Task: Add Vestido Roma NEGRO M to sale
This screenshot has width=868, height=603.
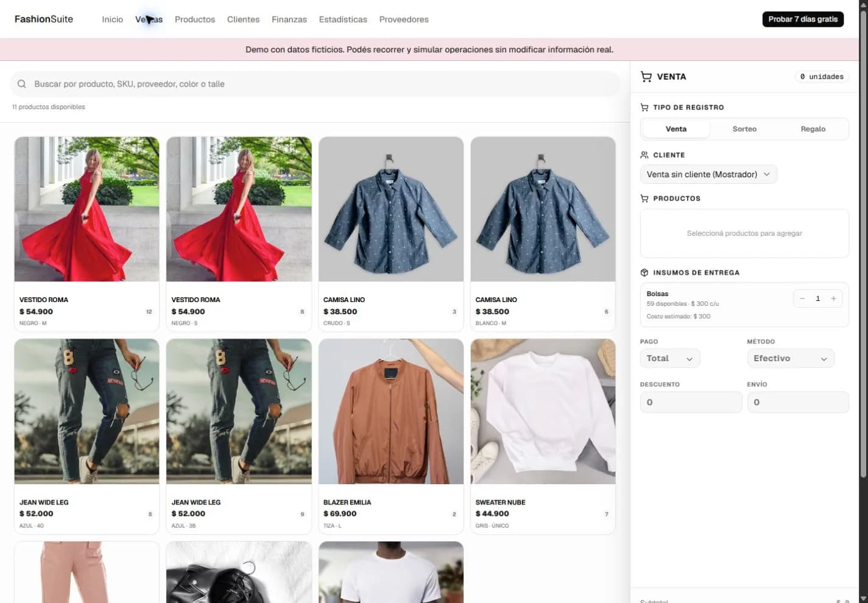Action: 86,234
